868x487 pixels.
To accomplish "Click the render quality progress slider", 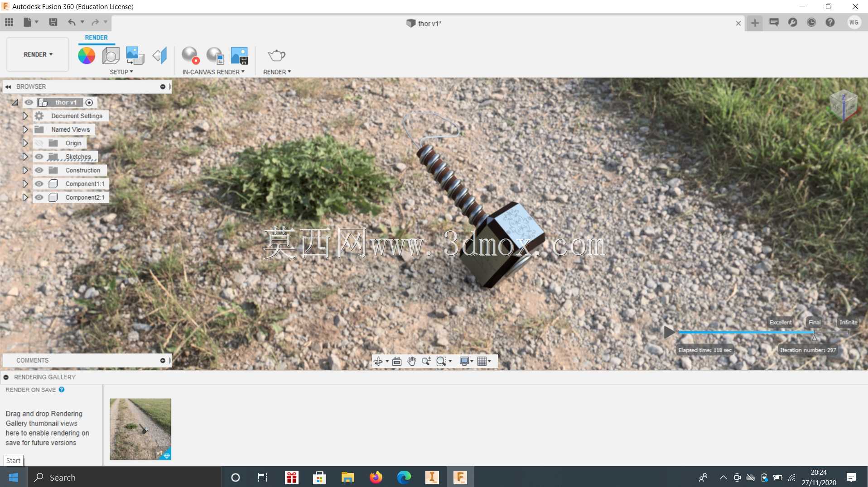I will point(763,333).
